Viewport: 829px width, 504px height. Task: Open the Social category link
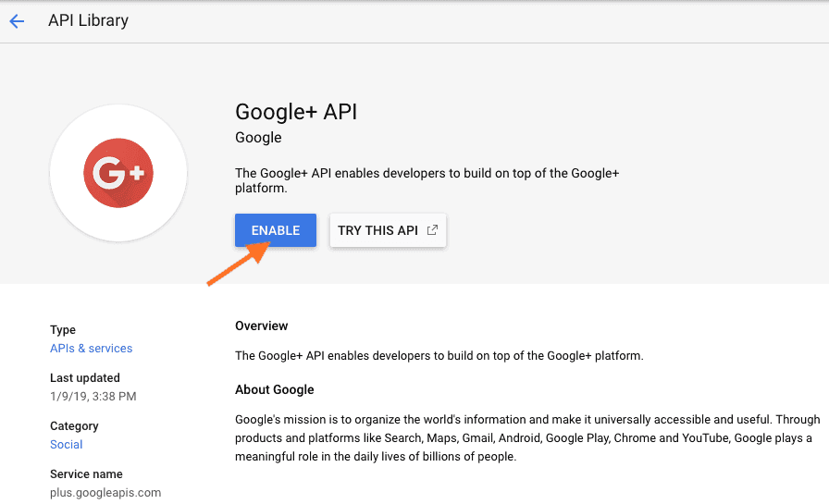tap(66, 445)
